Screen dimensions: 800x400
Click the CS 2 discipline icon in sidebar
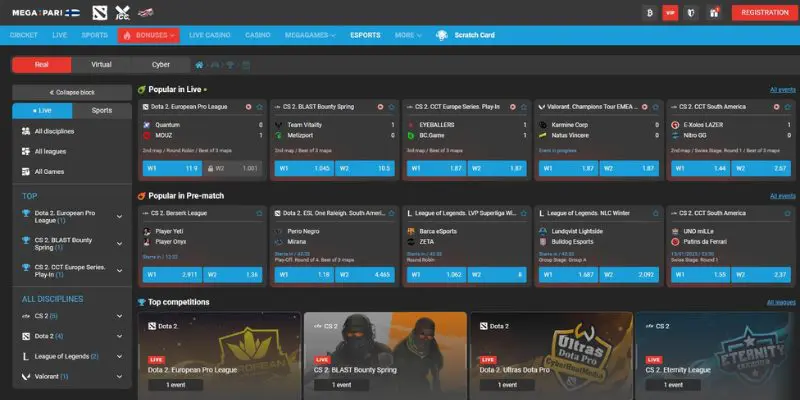pyautogui.click(x=26, y=316)
